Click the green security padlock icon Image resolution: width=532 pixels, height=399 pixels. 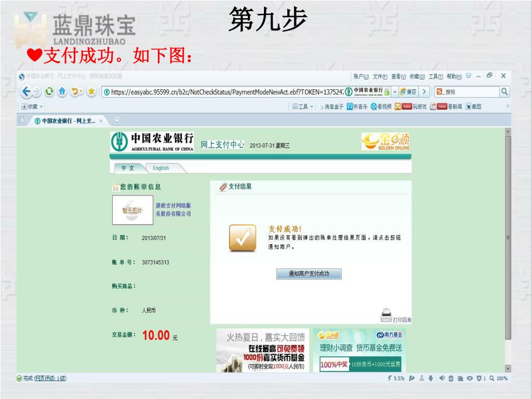[x=387, y=91]
